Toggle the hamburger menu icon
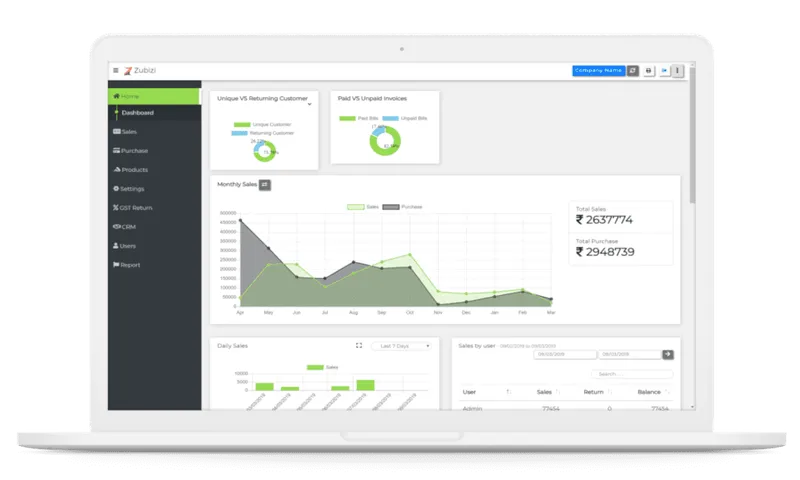The image size is (800, 480). (x=116, y=70)
